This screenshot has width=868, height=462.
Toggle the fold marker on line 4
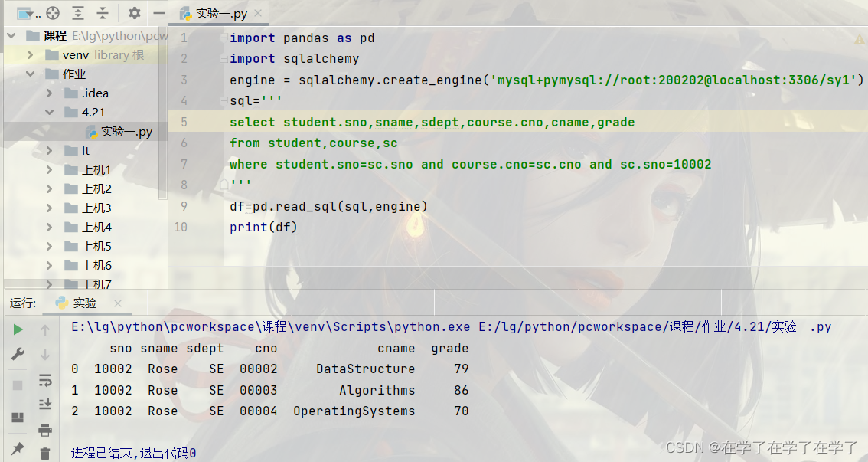(223, 101)
